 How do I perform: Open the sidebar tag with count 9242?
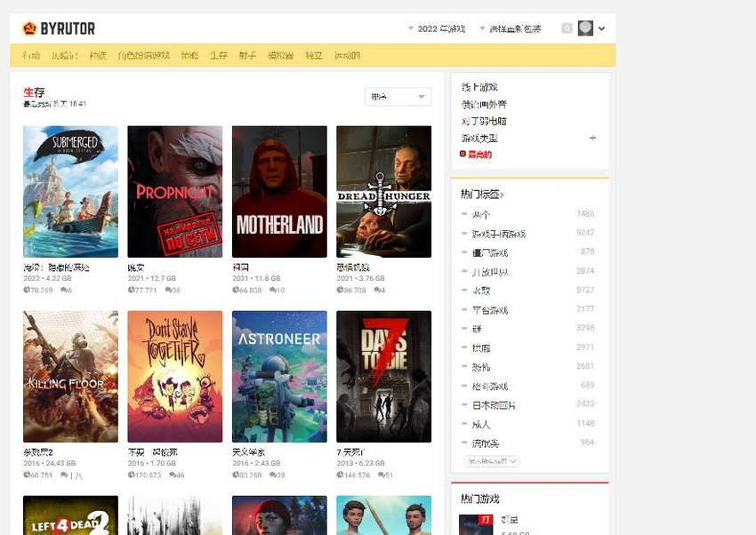click(499, 234)
